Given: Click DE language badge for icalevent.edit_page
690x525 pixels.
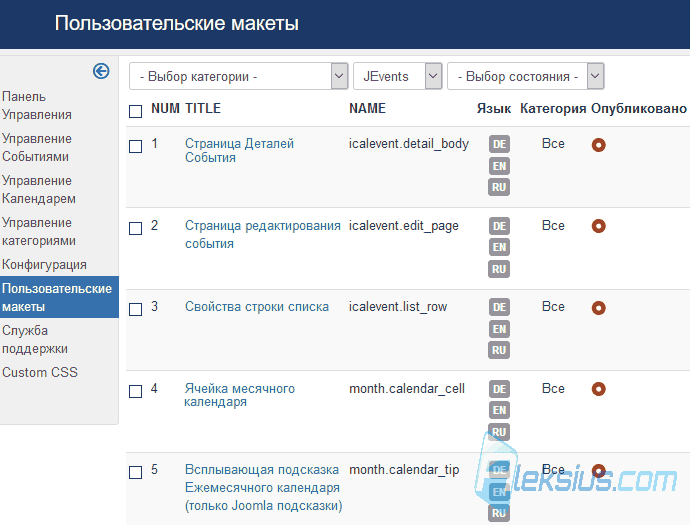Looking at the screenshot, I should (499, 226).
